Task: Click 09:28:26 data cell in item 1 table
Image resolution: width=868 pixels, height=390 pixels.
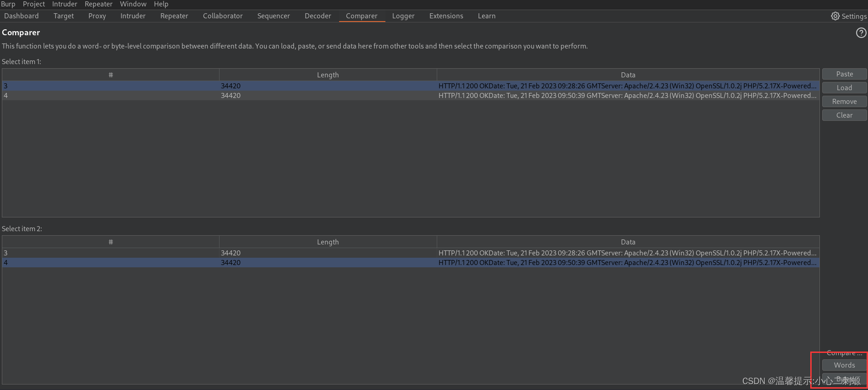Action: 627,86
